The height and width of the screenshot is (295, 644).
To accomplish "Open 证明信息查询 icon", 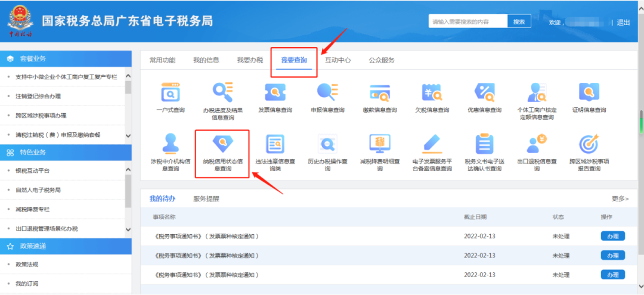I will tap(589, 93).
